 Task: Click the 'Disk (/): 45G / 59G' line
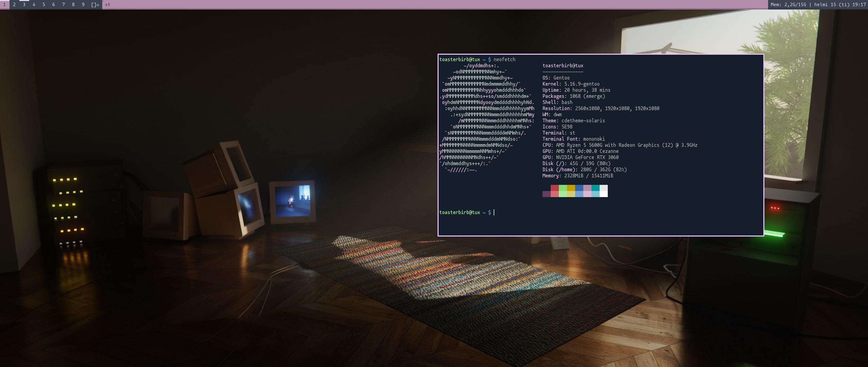[577, 163]
